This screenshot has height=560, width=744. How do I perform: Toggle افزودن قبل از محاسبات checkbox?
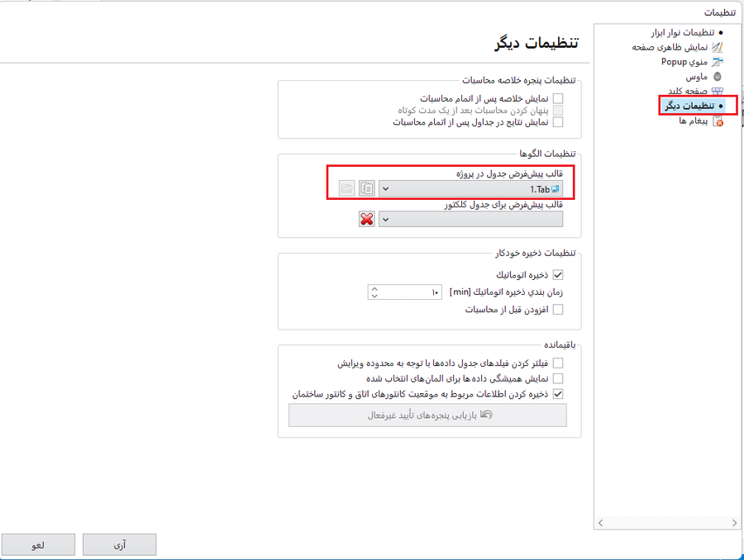click(558, 310)
